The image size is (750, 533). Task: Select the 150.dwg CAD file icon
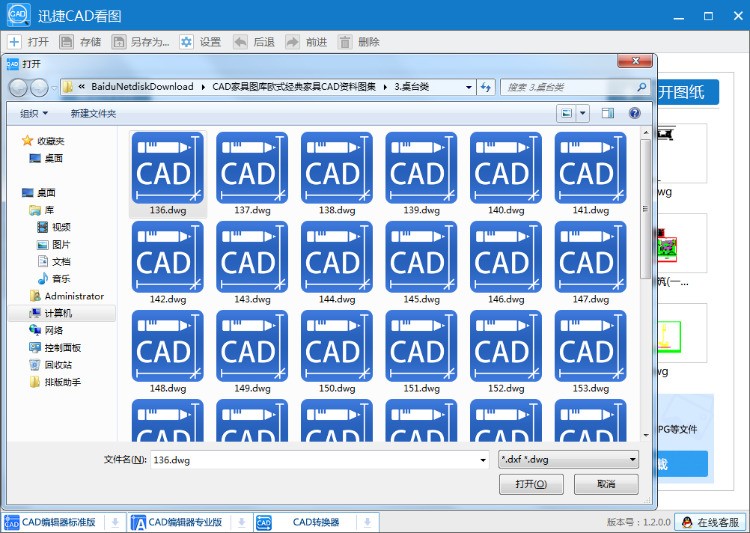point(337,346)
